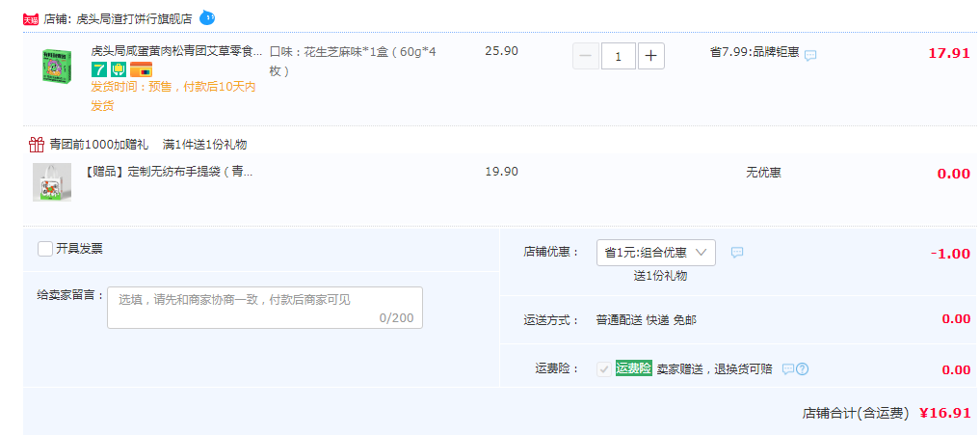
Task: Click the gift price 19.90
Action: pyautogui.click(x=501, y=172)
